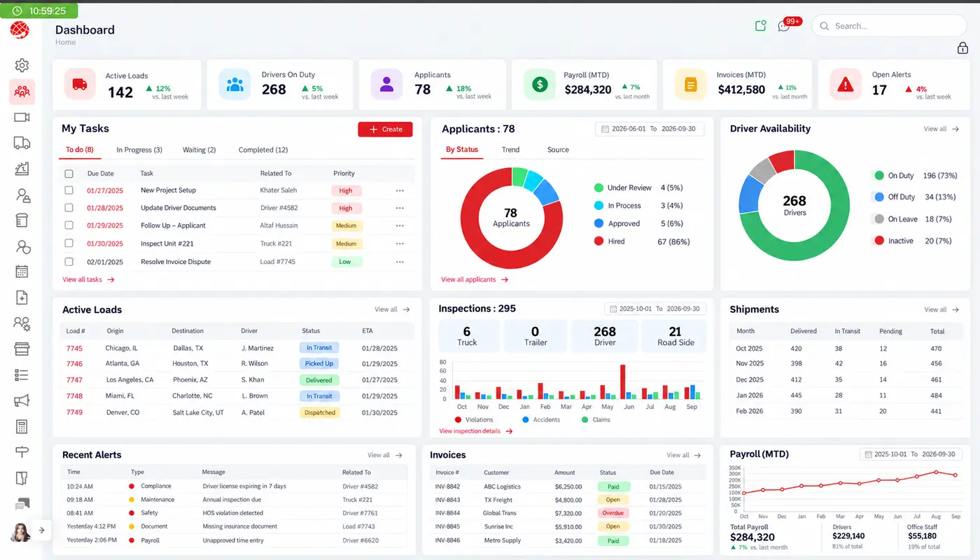Select the Trend tab in Applicants
The height and width of the screenshot is (560, 980).
coord(511,150)
